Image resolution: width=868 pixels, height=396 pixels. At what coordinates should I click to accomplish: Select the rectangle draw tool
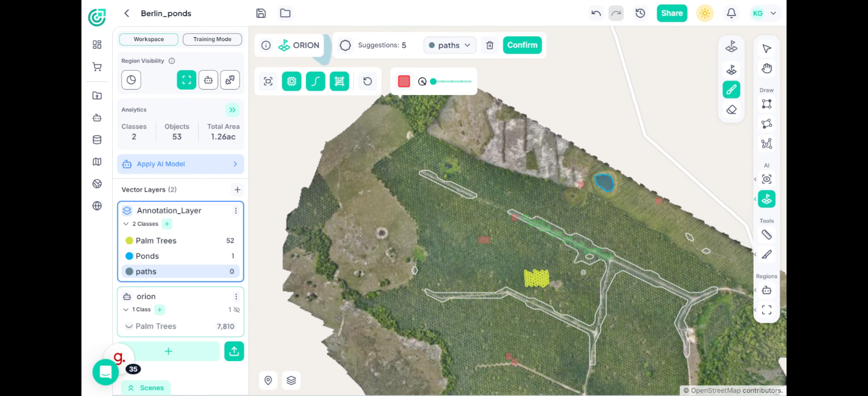coord(767,104)
